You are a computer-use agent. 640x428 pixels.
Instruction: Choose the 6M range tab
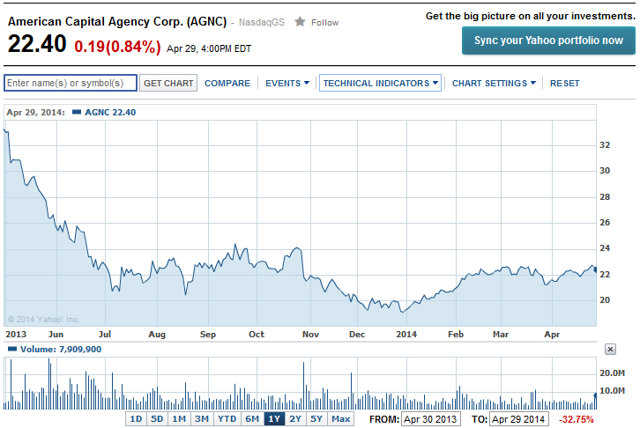tap(252, 419)
